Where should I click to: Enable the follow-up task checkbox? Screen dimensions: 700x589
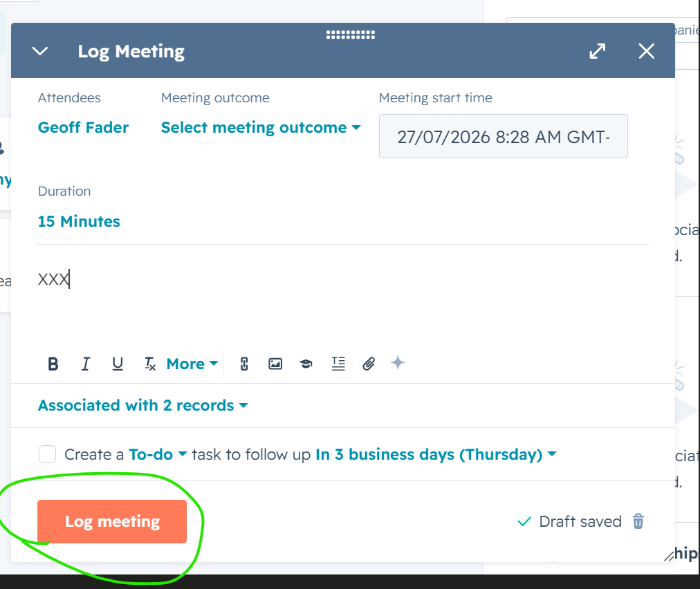(47, 454)
